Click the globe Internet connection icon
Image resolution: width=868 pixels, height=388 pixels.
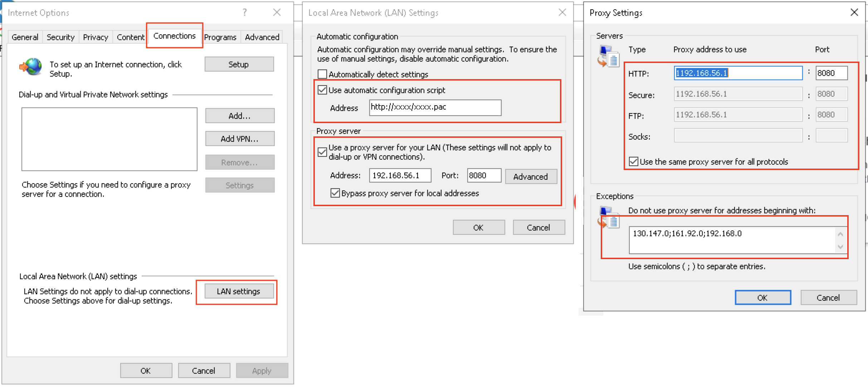(31, 67)
